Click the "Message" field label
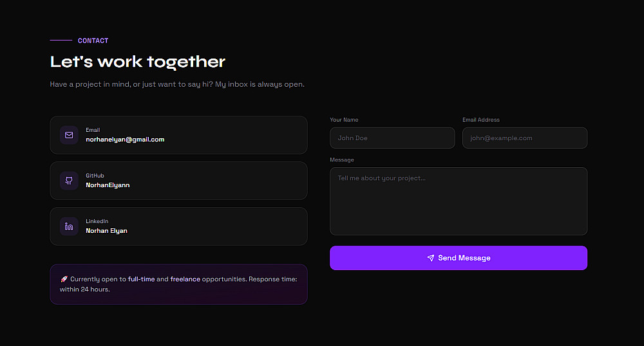 click(341, 159)
